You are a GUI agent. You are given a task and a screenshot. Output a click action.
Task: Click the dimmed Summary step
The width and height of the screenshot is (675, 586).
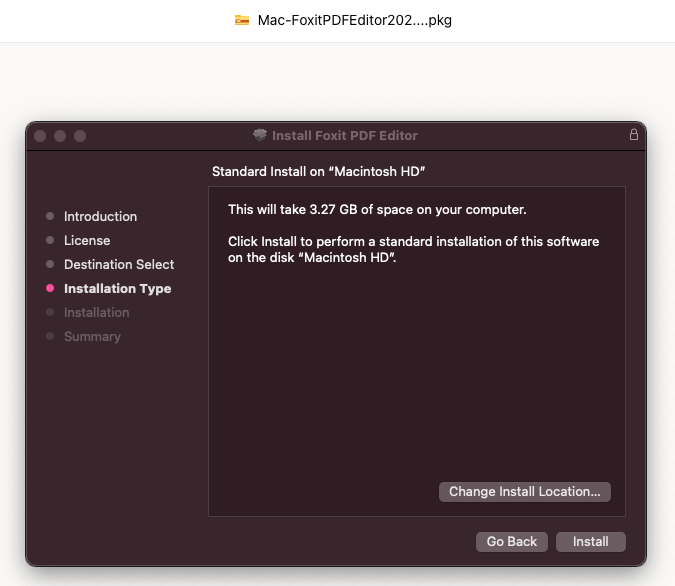point(92,337)
